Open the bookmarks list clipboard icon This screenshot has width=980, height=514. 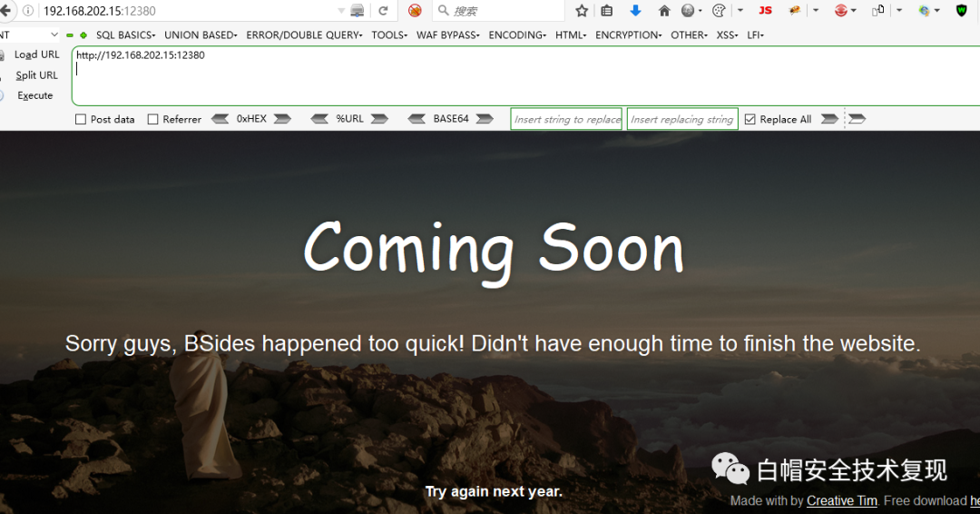click(606, 11)
